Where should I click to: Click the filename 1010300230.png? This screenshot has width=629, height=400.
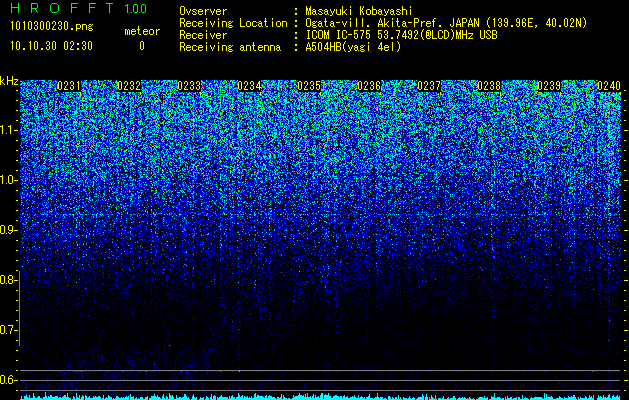pyautogui.click(x=52, y=27)
